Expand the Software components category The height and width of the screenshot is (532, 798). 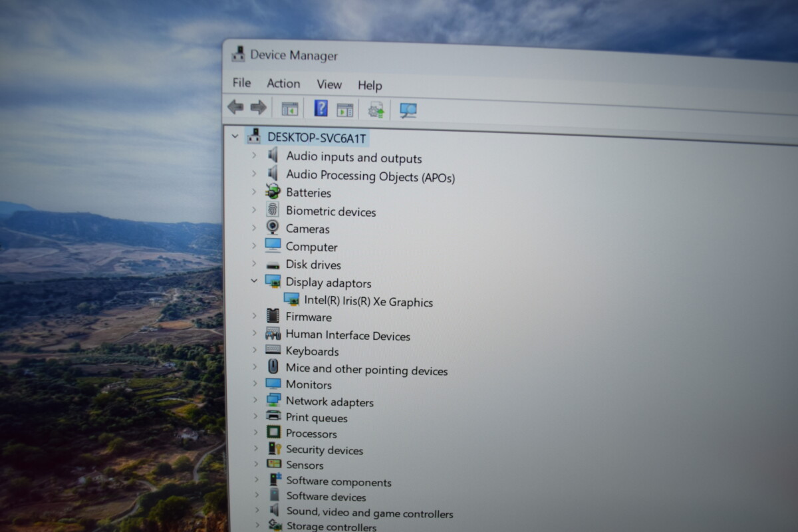pyautogui.click(x=256, y=479)
